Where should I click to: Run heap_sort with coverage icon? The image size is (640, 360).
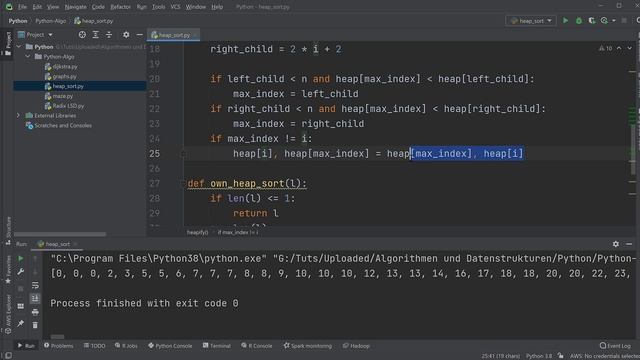click(x=592, y=20)
